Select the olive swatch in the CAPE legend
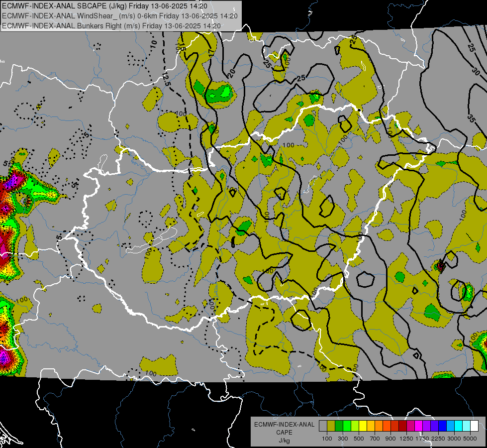 331,426
